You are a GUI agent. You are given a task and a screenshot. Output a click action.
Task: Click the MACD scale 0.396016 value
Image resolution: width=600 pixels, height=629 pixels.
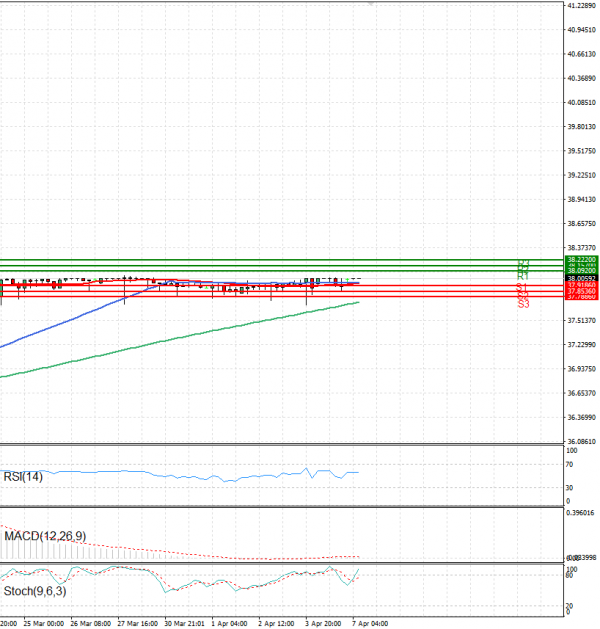click(580, 513)
